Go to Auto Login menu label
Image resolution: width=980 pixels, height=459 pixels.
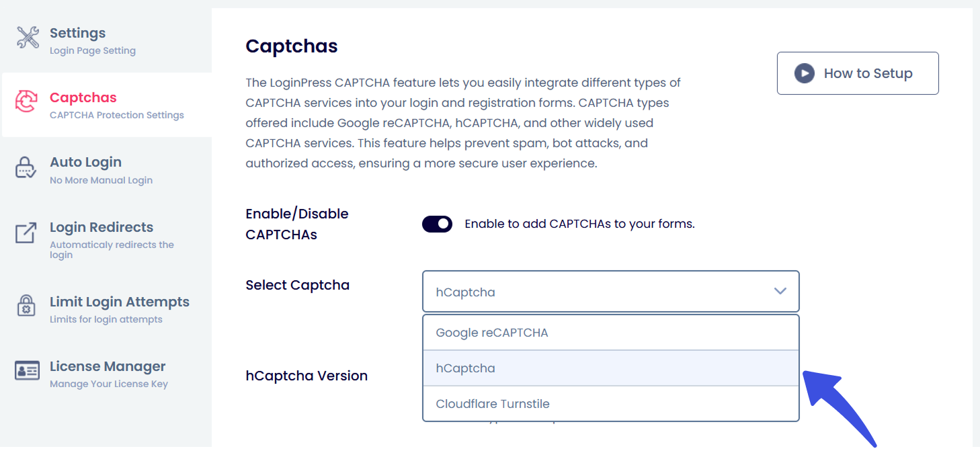click(x=85, y=162)
